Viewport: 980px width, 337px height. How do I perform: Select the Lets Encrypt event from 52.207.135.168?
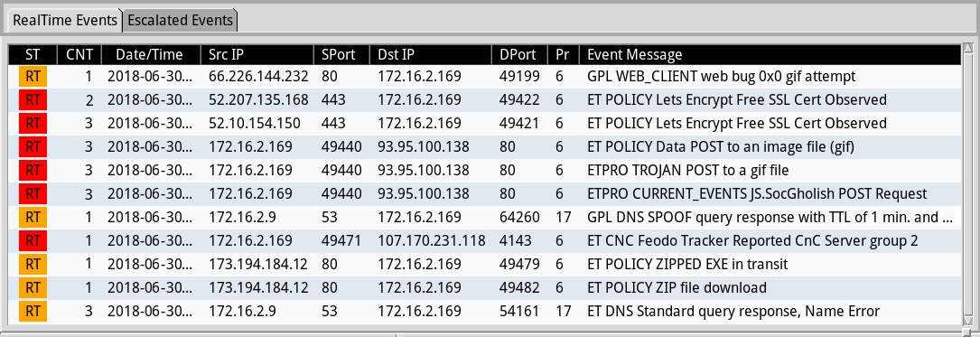[x=484, y=99]
